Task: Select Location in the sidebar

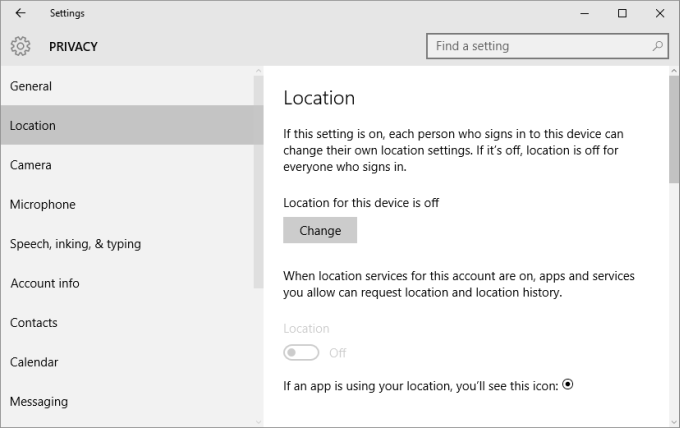Action: coord(33,126)
